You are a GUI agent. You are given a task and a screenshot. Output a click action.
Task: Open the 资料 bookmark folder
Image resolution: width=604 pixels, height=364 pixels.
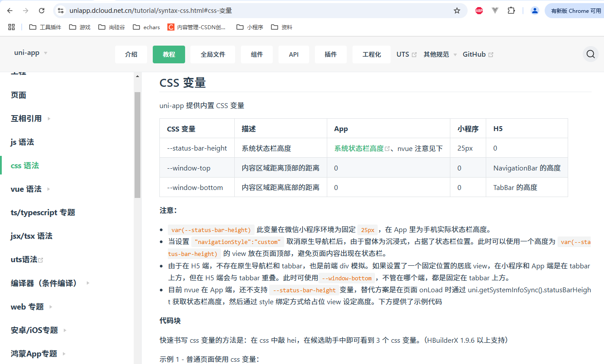282,27
